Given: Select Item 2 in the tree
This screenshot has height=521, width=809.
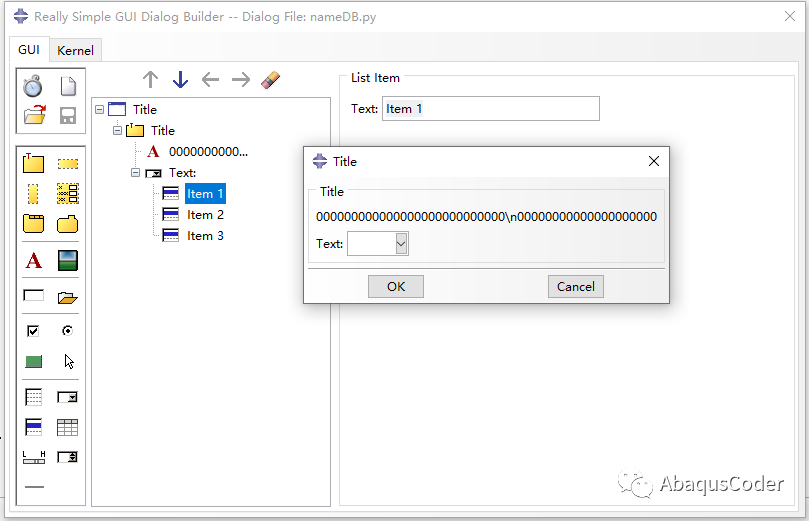Looking at the screenshot, I should click(x=205, y=215).
